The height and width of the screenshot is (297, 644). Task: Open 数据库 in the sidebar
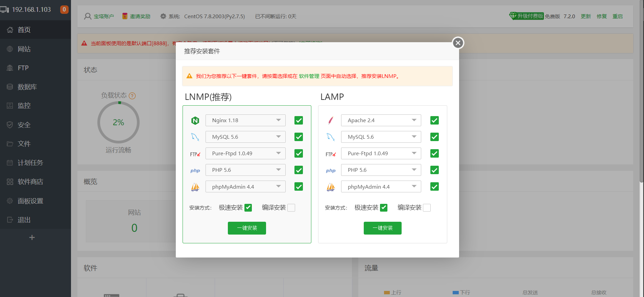[35, 87]
